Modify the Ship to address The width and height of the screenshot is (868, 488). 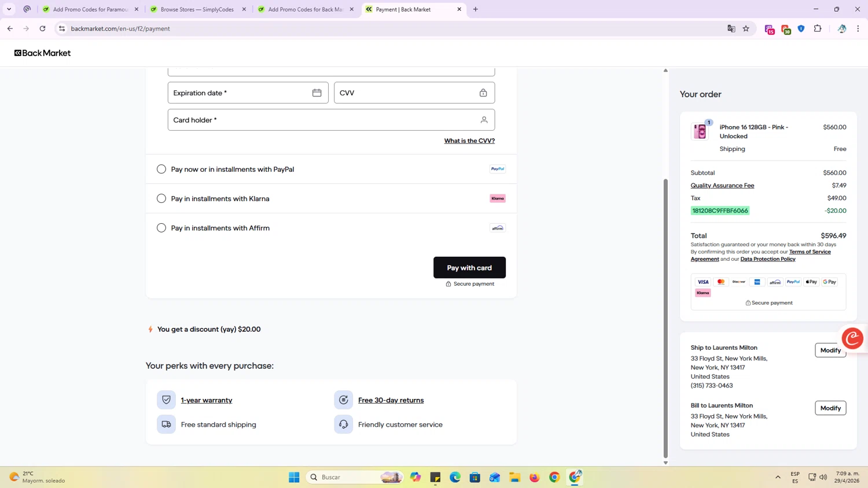pos(830,350)
